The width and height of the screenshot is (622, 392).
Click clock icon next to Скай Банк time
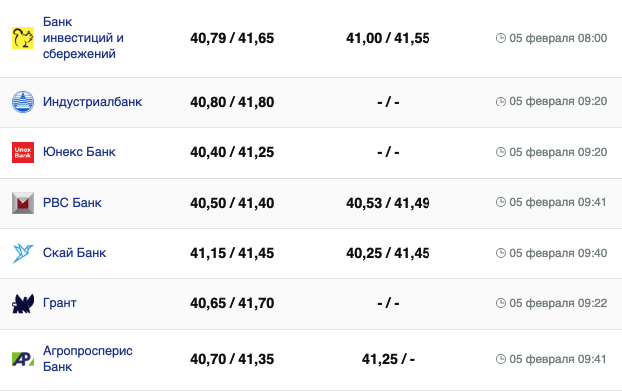(501, 253)
